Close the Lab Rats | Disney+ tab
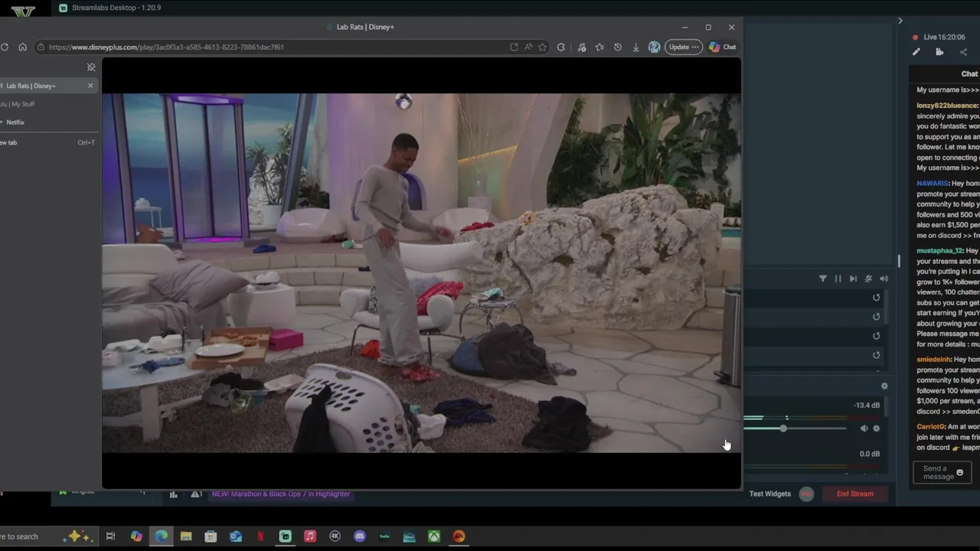The height and width of the screenshot is (551, 980). tap(90, 86)
